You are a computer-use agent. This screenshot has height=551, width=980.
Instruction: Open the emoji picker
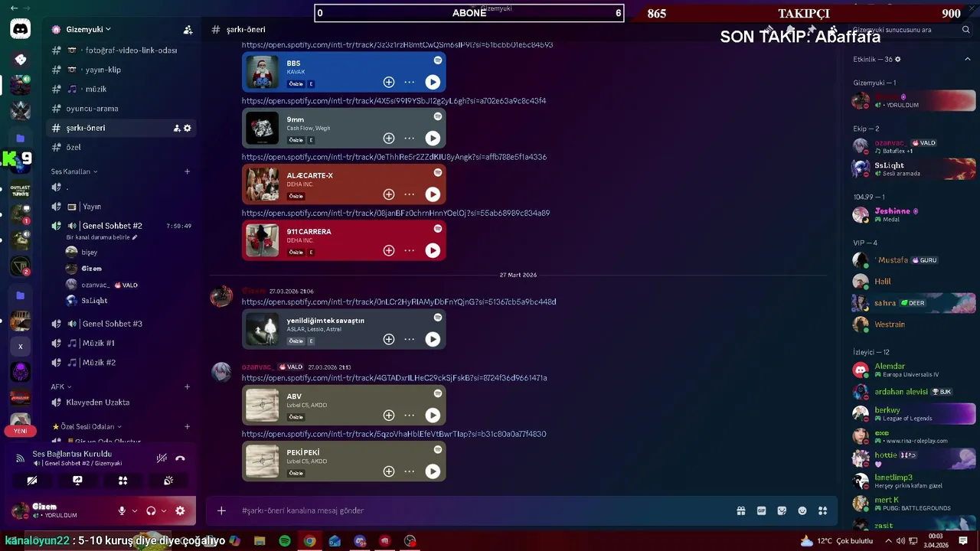coord(802,510)
